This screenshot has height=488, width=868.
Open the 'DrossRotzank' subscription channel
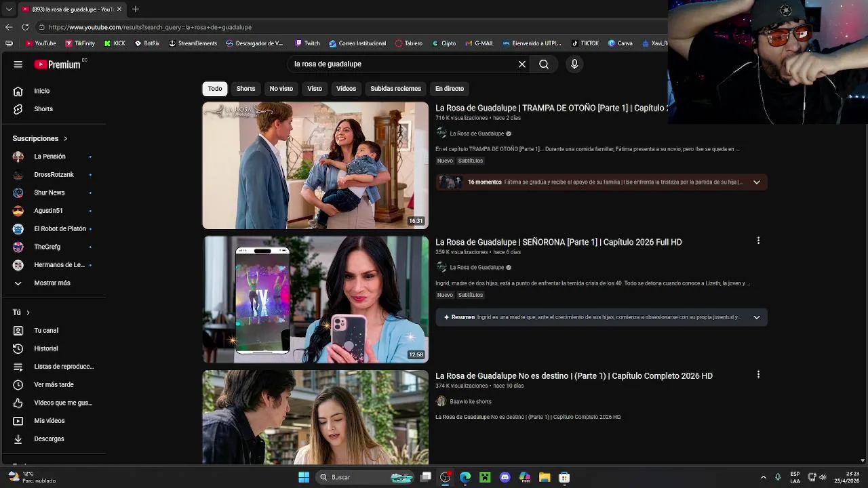click(x=53, y=175)
